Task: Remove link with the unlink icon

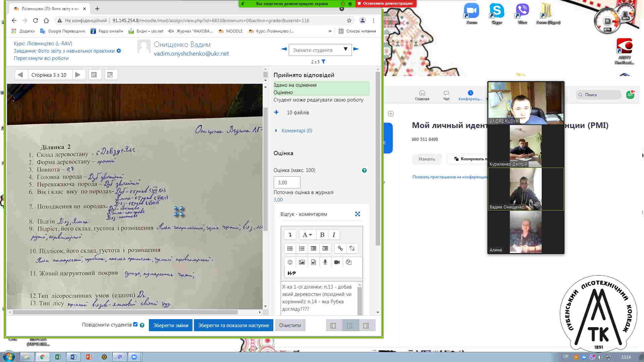Action: point(352,248)
